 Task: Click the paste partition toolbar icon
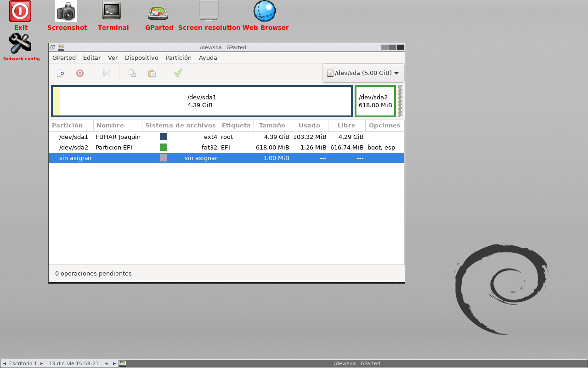152,73
